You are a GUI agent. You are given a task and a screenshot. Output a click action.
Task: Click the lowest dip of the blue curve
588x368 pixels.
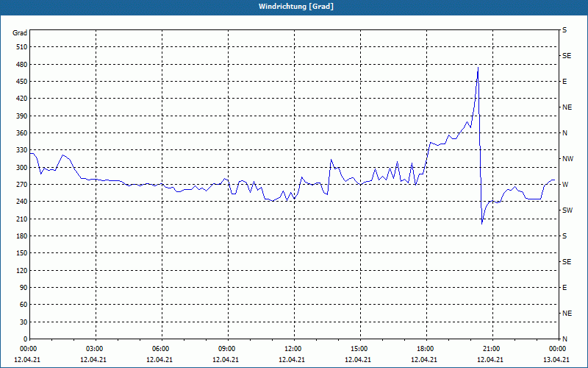click(x=482, y=224)
